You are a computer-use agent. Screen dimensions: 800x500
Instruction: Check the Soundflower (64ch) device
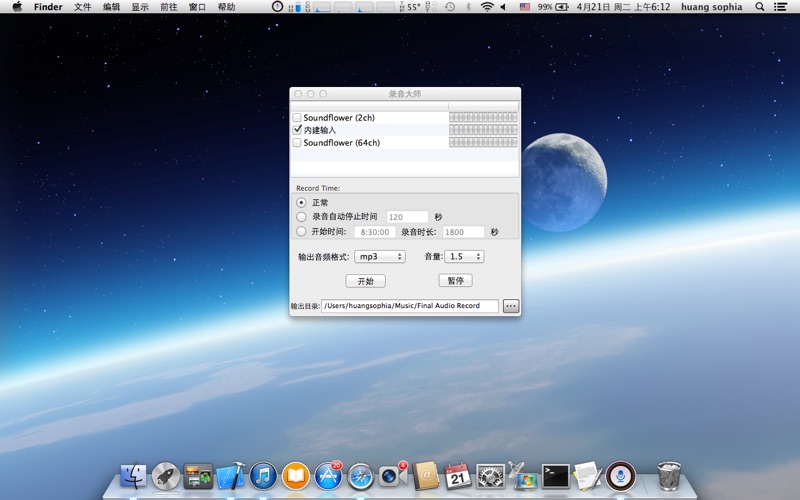[x=297, y=143]
